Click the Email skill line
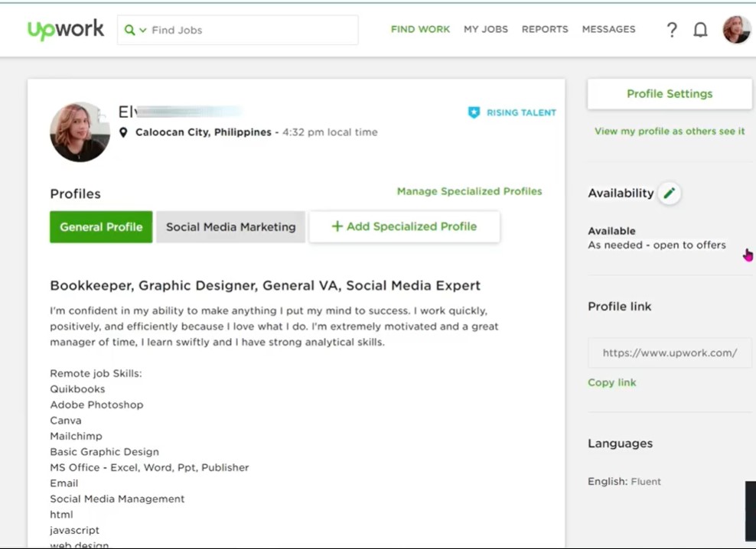Image resolution: width=756 pixels, height=549 pixels. coord(64,483)
